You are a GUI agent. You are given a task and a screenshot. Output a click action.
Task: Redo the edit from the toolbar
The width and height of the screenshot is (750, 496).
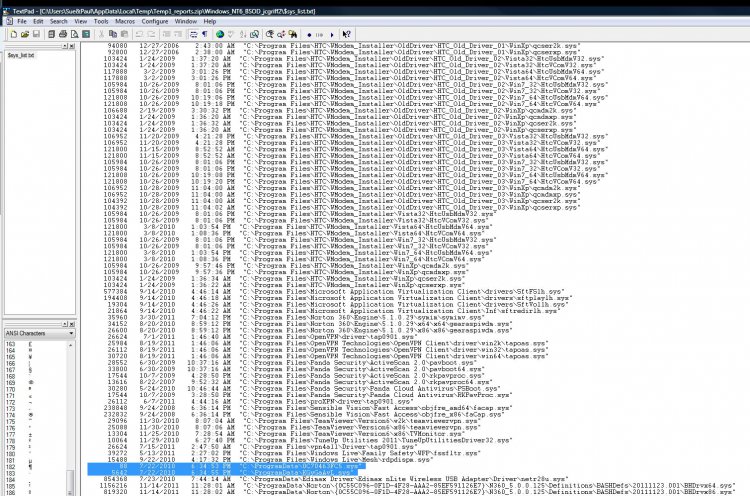[151, 34]
